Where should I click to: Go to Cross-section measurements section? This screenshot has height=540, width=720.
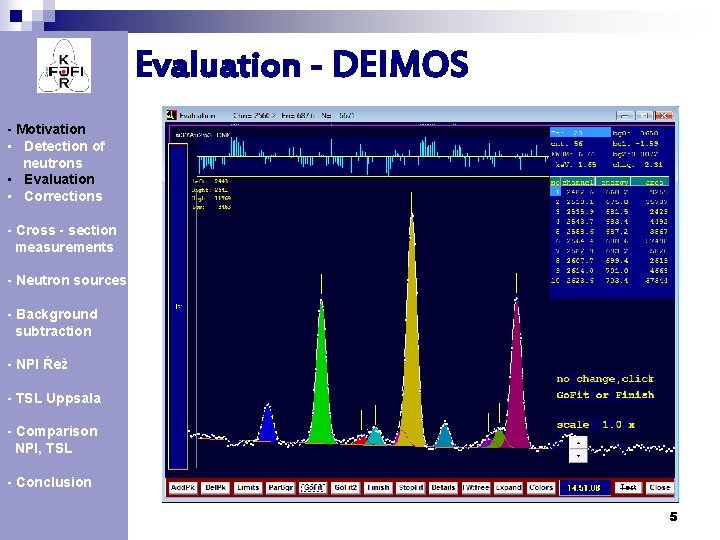[x=66, y=238]
